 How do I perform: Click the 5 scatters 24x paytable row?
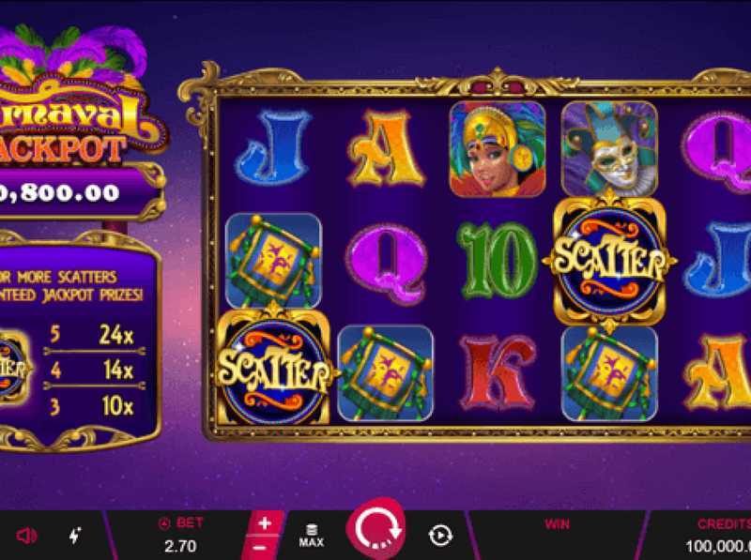94,335
